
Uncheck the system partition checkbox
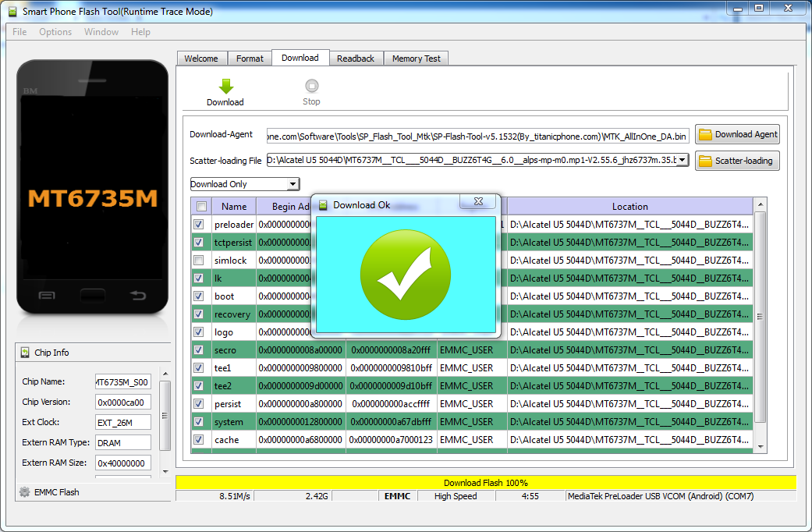pyautogui.click(x=198, y=422)
